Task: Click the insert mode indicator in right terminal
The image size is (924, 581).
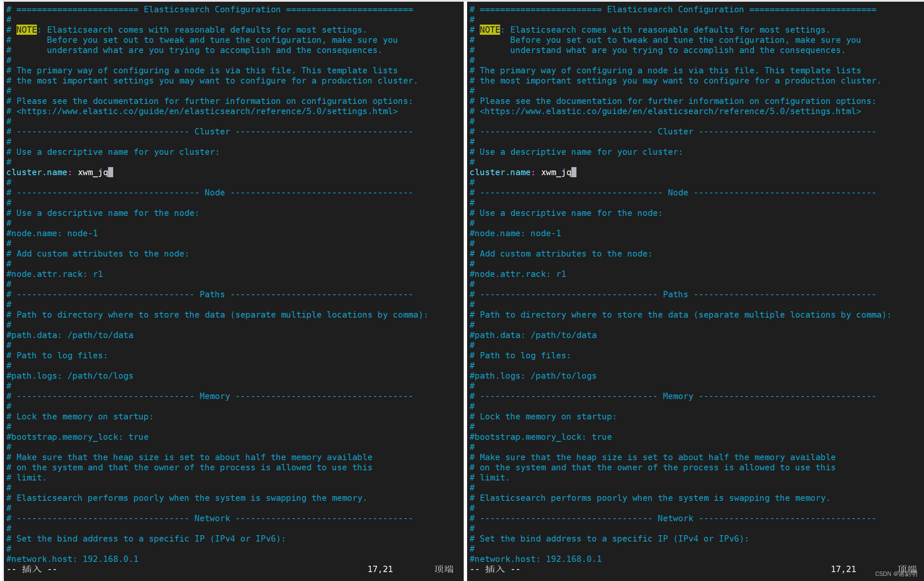Action: (495, 569)
